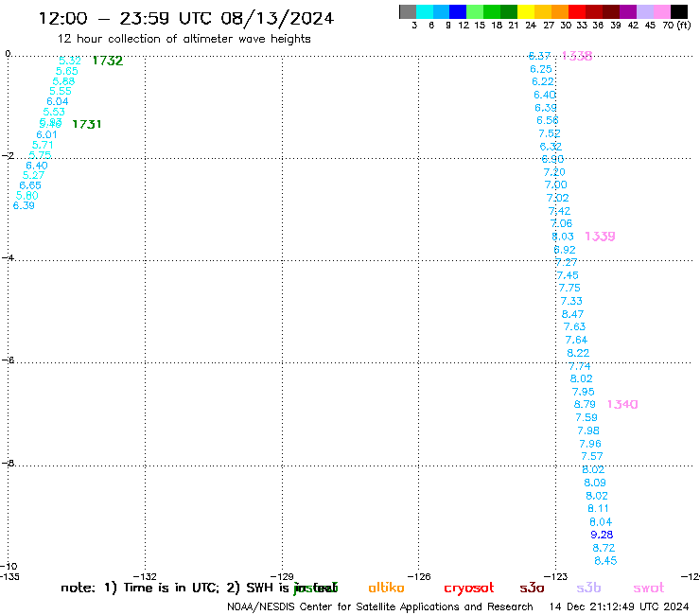Image resolution: width=700 pixels, height=615 pixels.
Task: Click the wave height value 7.42
Action: point(559,211)
